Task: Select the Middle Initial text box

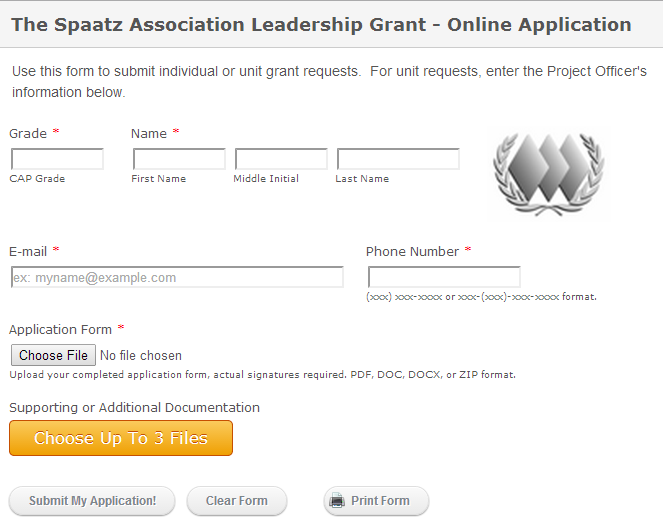Action: 281,159
